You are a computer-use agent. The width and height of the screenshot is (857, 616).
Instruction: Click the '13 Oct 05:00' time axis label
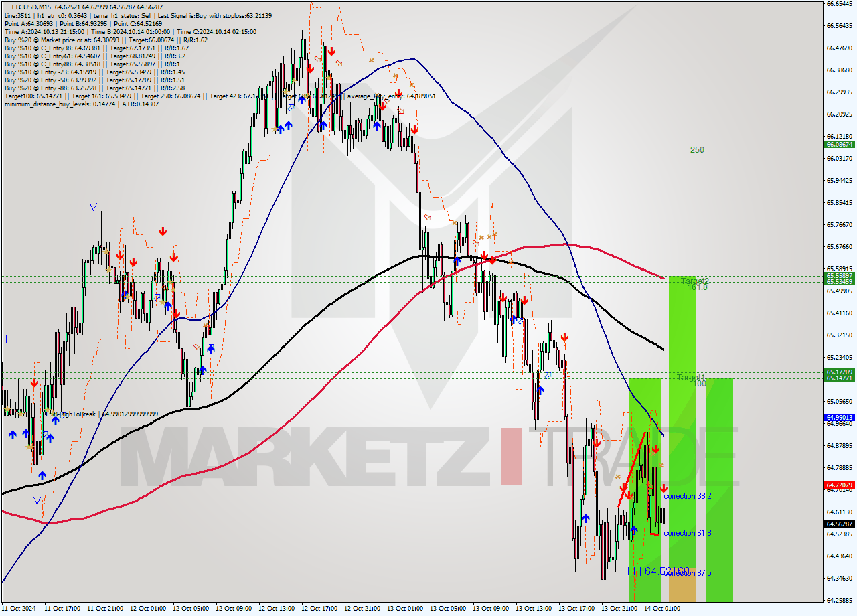447,609
